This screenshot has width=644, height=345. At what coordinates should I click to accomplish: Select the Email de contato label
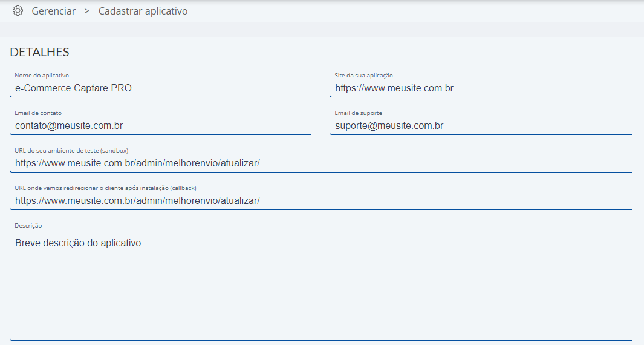(x=38, y=113)
